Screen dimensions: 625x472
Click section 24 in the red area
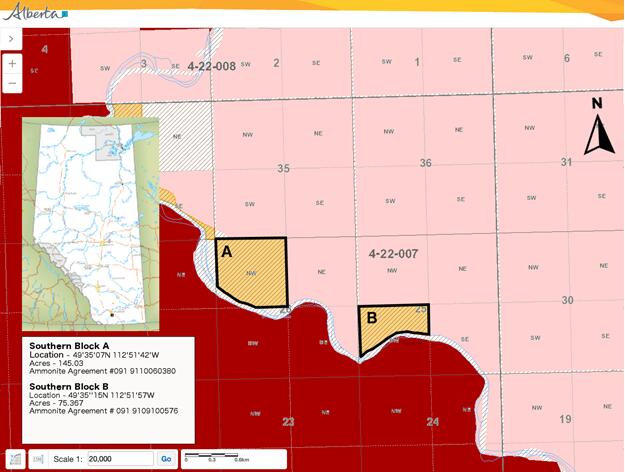click(432, 421)
